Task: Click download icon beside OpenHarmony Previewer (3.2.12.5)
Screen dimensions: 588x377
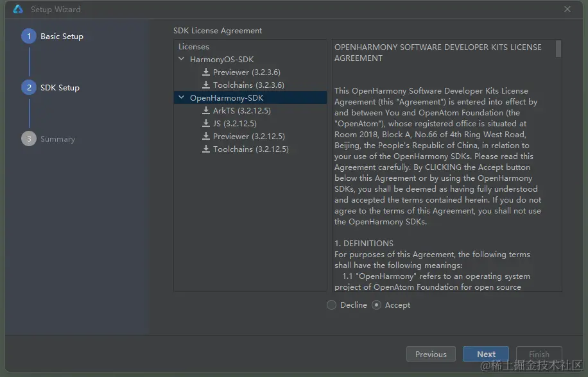Action: click(x=206, y=137)
